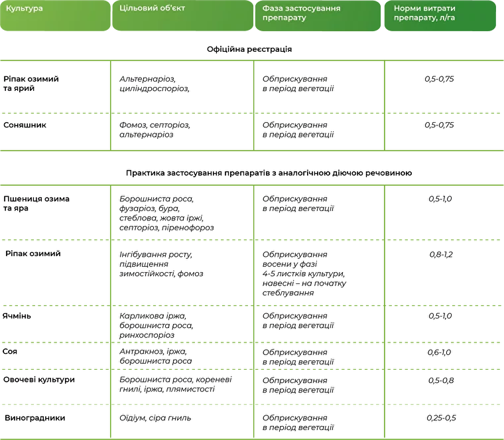Select third row Фаза застосування cell
This screenshot has height=440, width=504.
pyautogui.click(x=318, y=212)
